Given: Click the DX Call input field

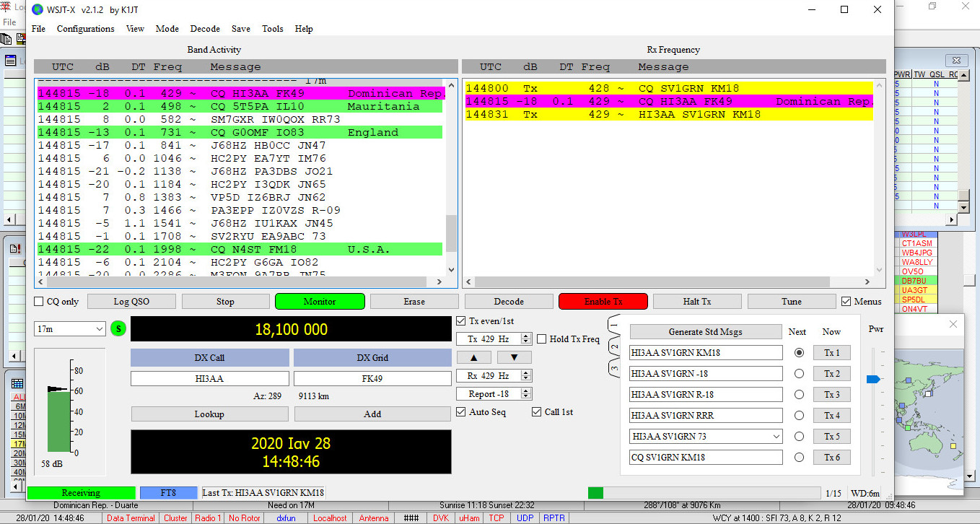Looking at the screenshot, I should (209, 377).
